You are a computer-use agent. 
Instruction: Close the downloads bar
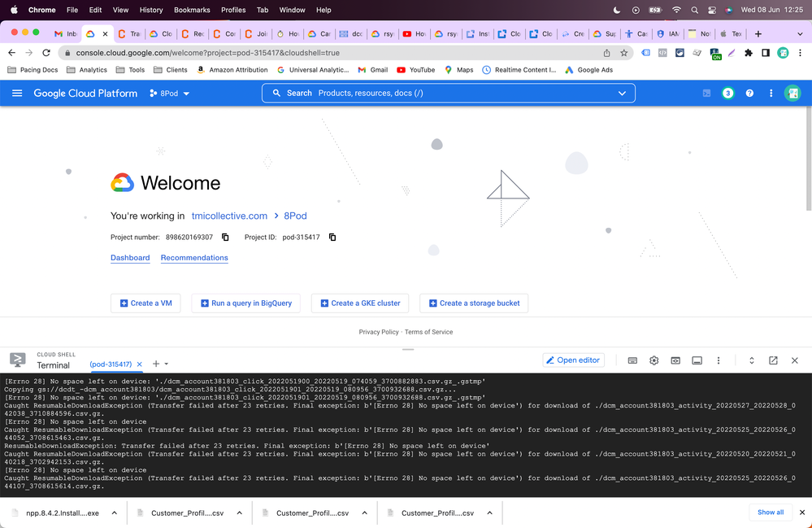point(802,513)
